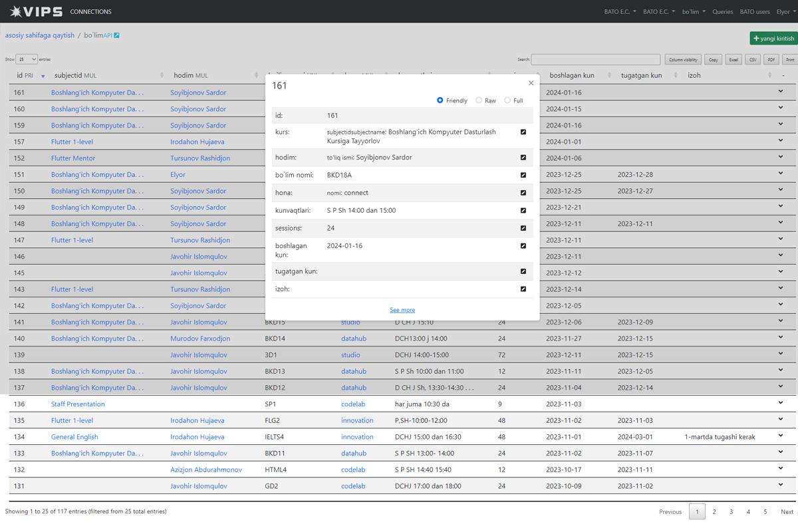Open the show entries count dropdown
The image size is (798, 532).
click(x=27, y=59)
